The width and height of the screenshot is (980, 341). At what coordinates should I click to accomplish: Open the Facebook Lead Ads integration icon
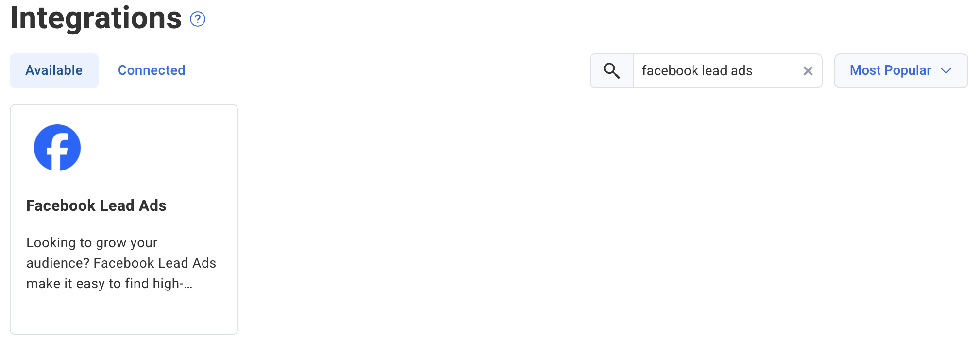pos(57,147)
